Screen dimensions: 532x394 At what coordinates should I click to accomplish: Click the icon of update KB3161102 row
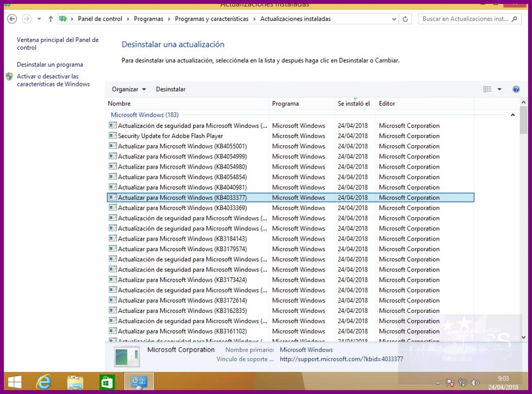click(113, 331)
